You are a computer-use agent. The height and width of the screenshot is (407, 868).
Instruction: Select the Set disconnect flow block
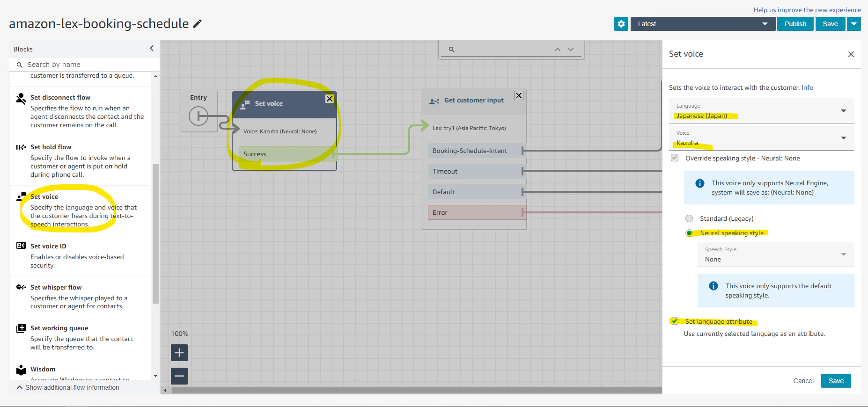(81, 111)
